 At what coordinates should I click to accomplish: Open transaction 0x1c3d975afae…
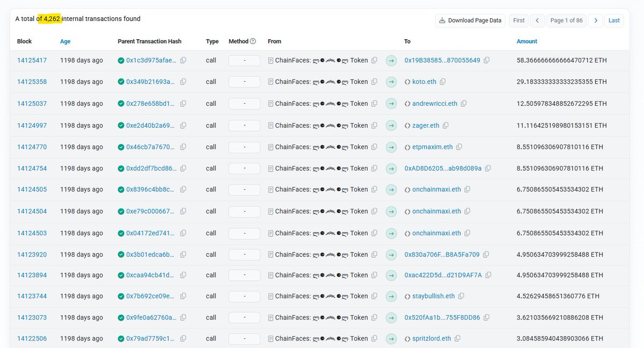tap(151, 60)
